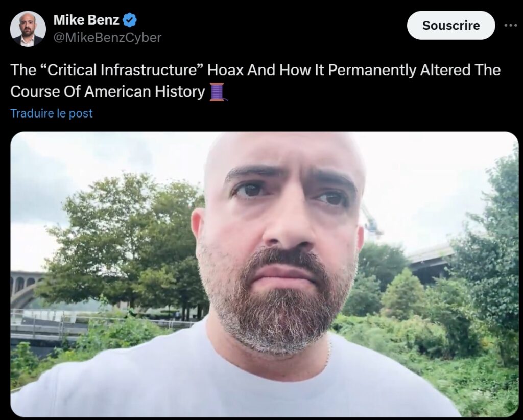Viewport: 523px width, 420px height.
Task: Open the @MikeBenzCyber handle link
Action: click(107, 37)
